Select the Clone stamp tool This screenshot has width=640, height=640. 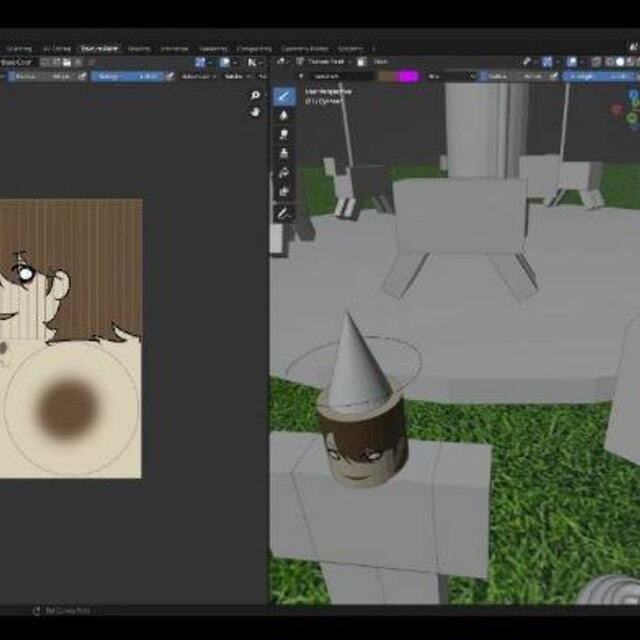click(x=284, y=153)
